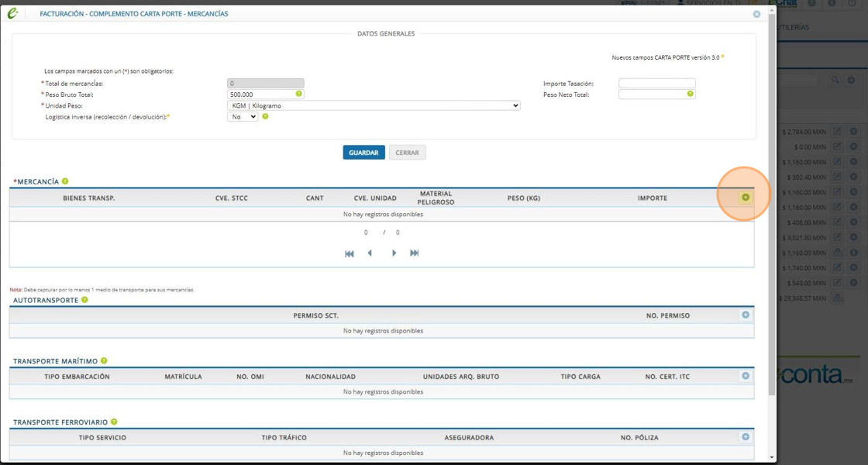Add a new Mercancía record
This screenshot has width=868, height=465.
pyautogui.click(x=745, y=198)
